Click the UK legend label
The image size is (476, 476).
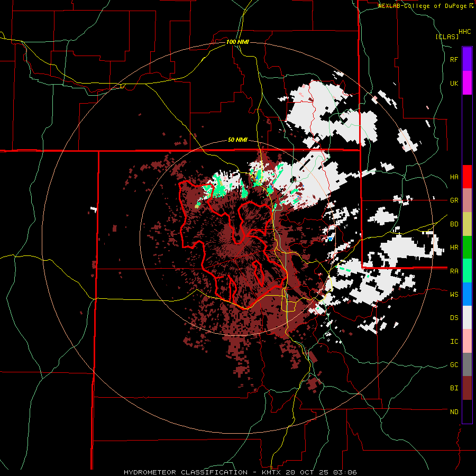tap(454, 83)
